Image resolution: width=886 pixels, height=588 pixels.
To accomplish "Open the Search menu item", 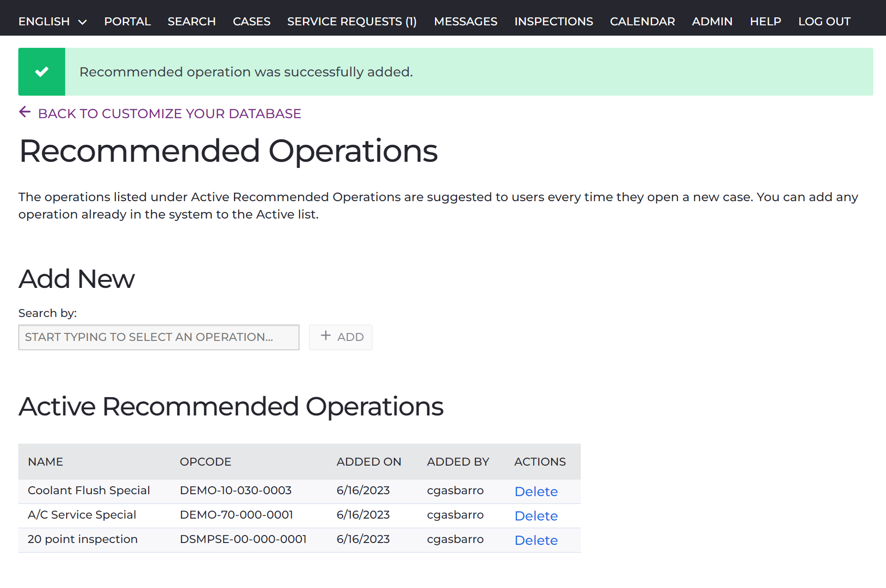I will tap(192, 22).
